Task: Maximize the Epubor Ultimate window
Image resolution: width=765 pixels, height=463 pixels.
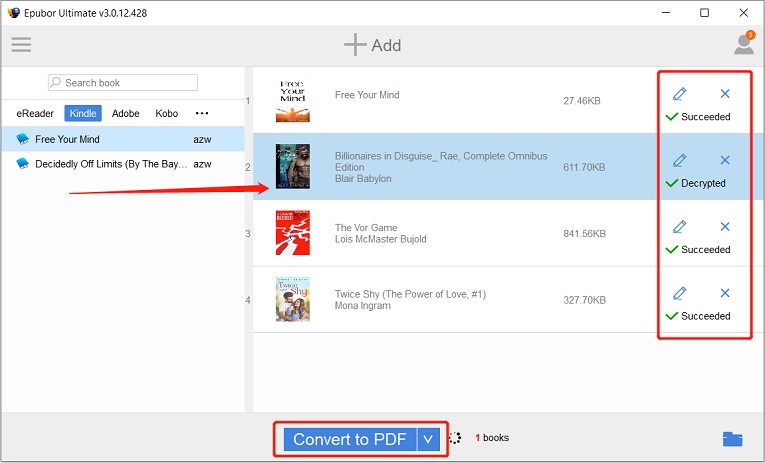Action: 705,13
